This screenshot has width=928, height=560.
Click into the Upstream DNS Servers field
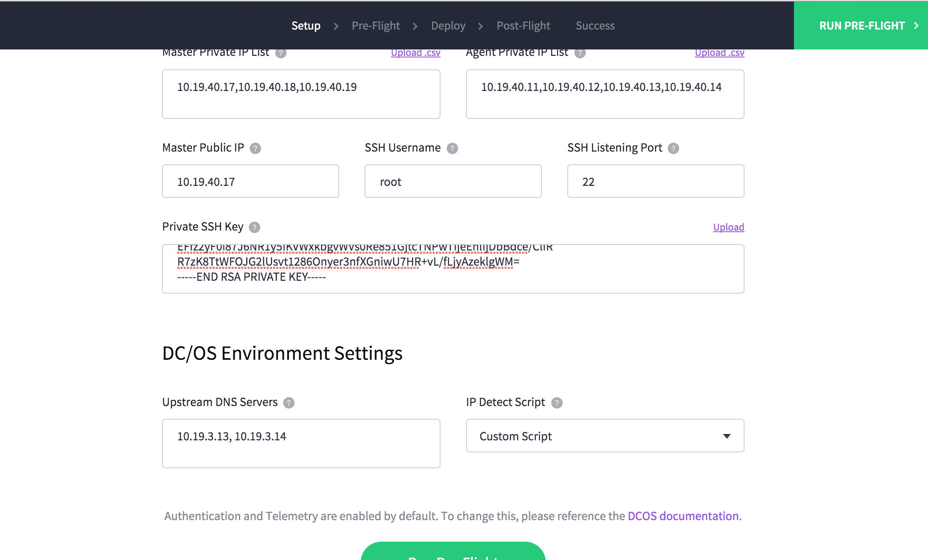[301, 443]
